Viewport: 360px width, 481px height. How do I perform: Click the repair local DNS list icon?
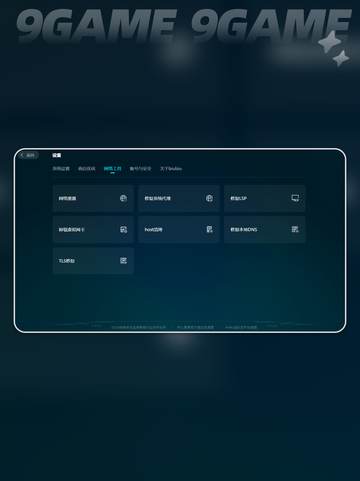295,229
